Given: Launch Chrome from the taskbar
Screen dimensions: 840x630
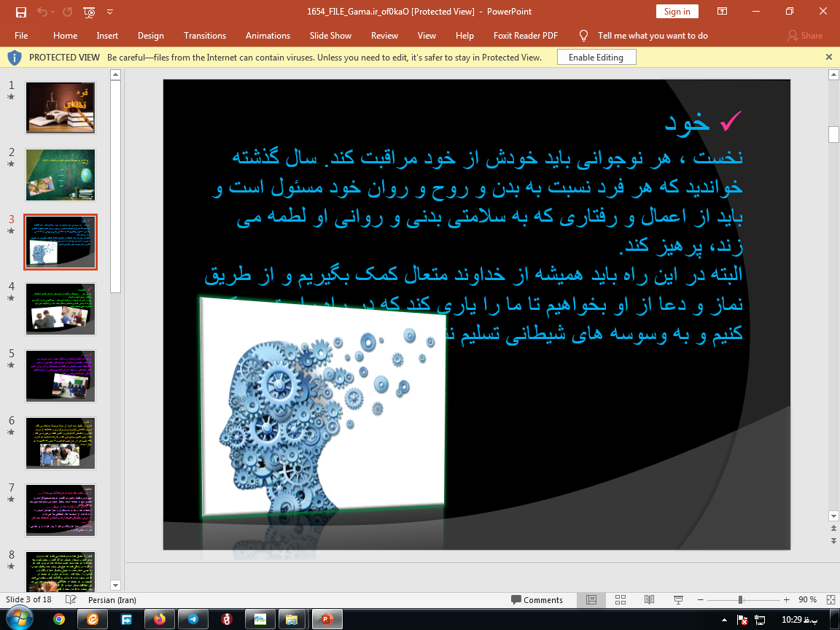Looking at the screenshot, I should tap(59, 618).
